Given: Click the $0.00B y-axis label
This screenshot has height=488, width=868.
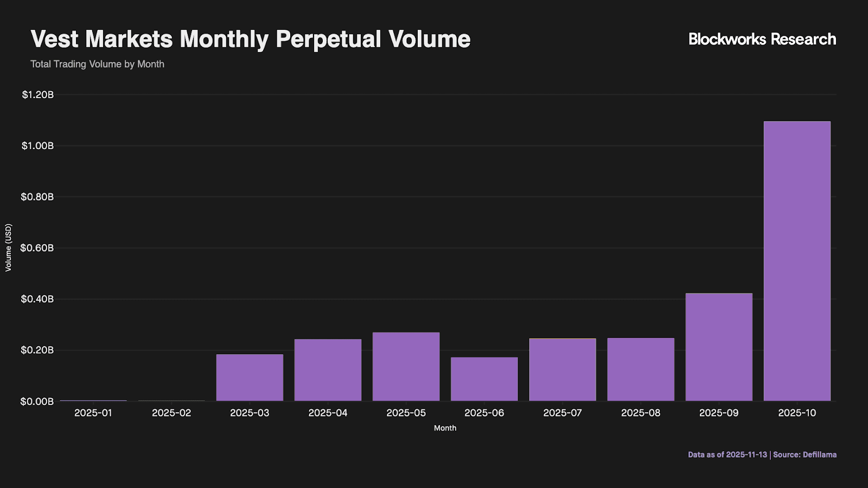Looking at the screenshot, I should [37, 401].
